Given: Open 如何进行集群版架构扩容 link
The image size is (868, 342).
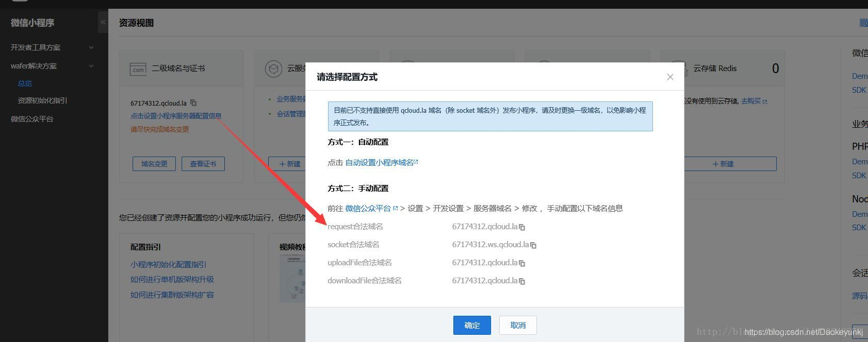Looking at the screenshot, I should coord(172,295).
